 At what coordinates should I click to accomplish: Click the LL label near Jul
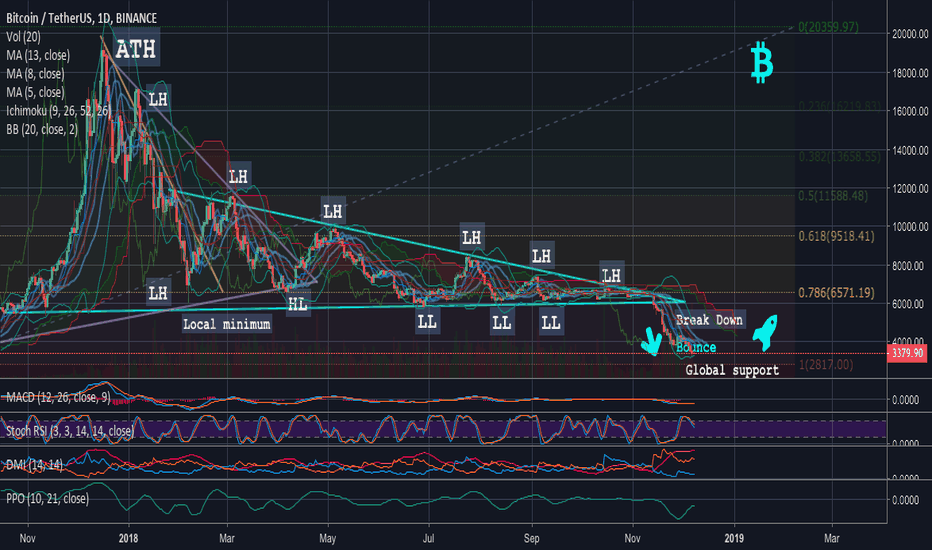[427, 322]
